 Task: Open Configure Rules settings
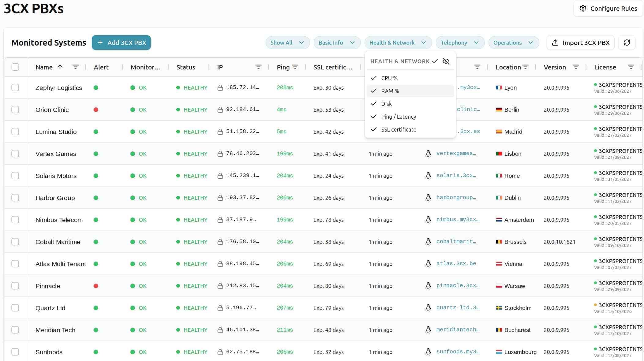coord(608,9)
